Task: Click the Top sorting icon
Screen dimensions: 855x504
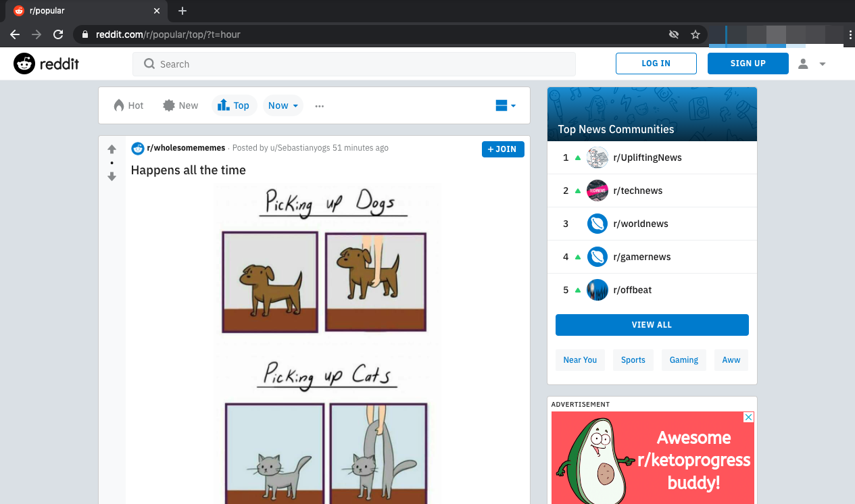Action: 225,105
